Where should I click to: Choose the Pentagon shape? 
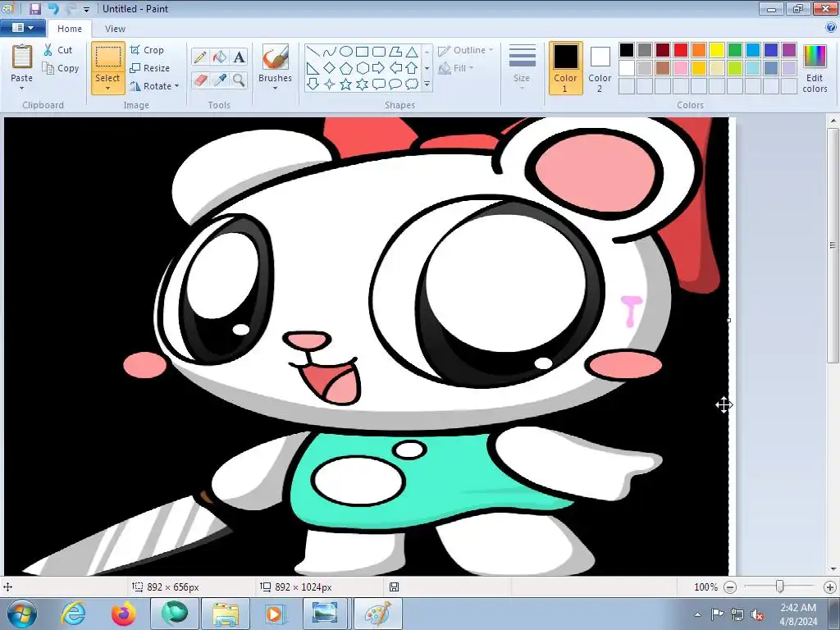[346, 68]
